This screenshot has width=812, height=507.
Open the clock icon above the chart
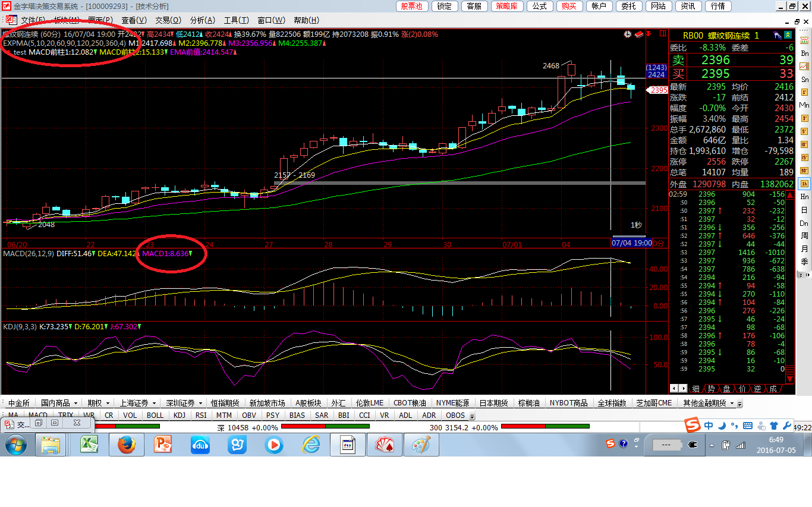[628, 35]
